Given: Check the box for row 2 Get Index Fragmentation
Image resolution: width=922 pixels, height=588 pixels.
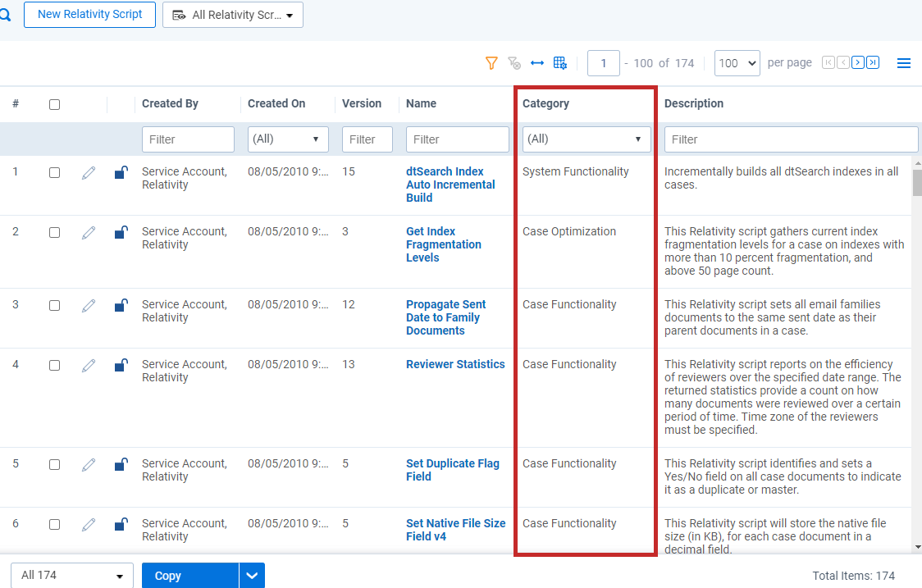Looking at the screenshot, I should coord(55,233).
